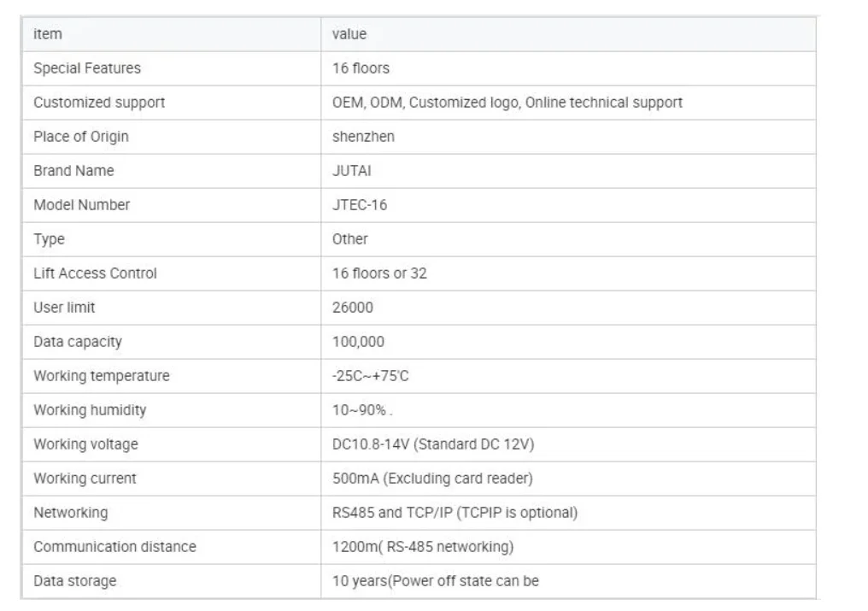
Task: Click the 'JUTAI' brand name value
Action: pos(352,171)
